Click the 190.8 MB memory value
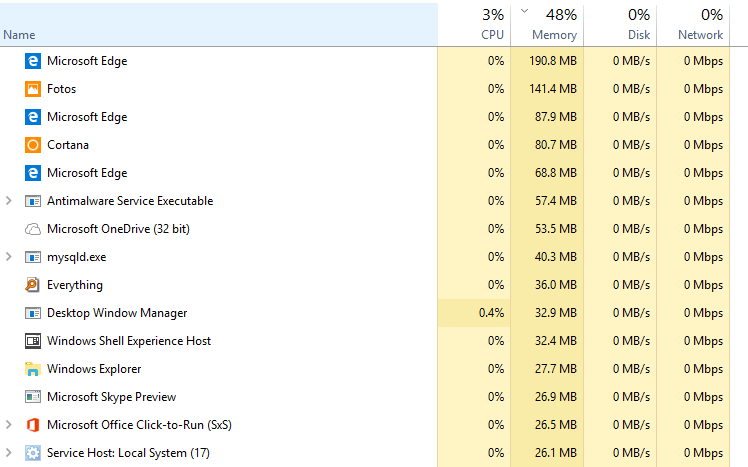This screenshot has width=748, height=467. coord(553,61)
